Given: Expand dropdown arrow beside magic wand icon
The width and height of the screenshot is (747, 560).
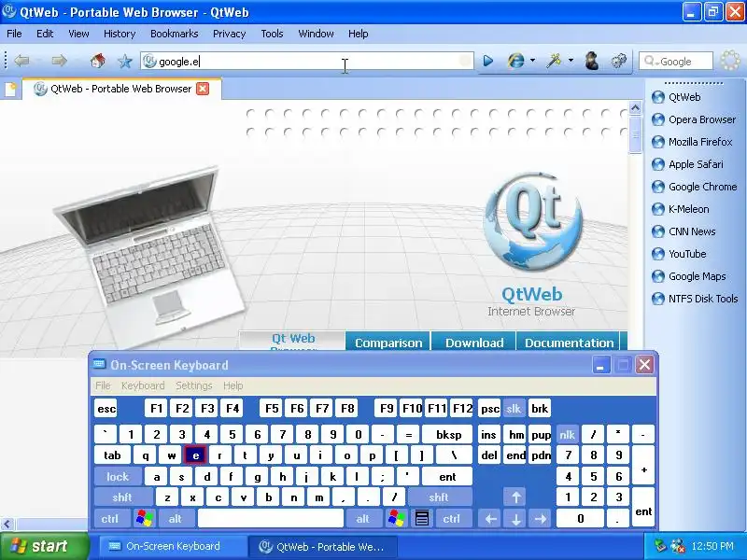Looking at the screenshot, I should 571,61.
